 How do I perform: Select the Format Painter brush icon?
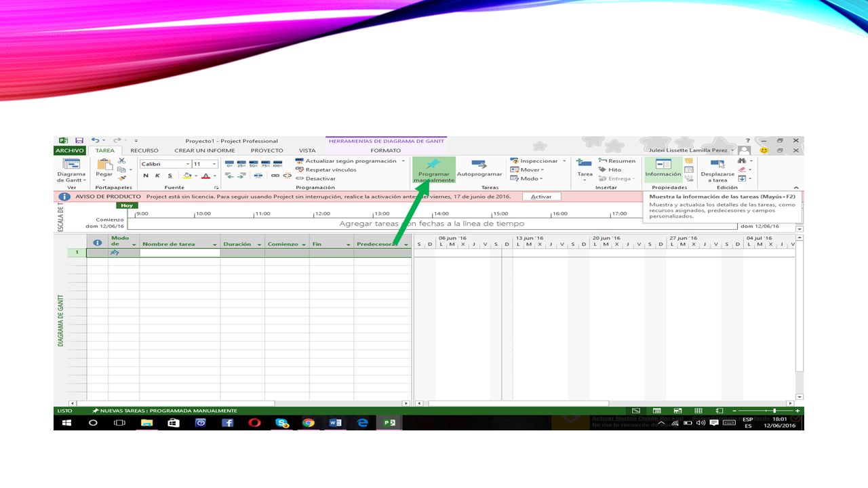[x=121, y=178]
